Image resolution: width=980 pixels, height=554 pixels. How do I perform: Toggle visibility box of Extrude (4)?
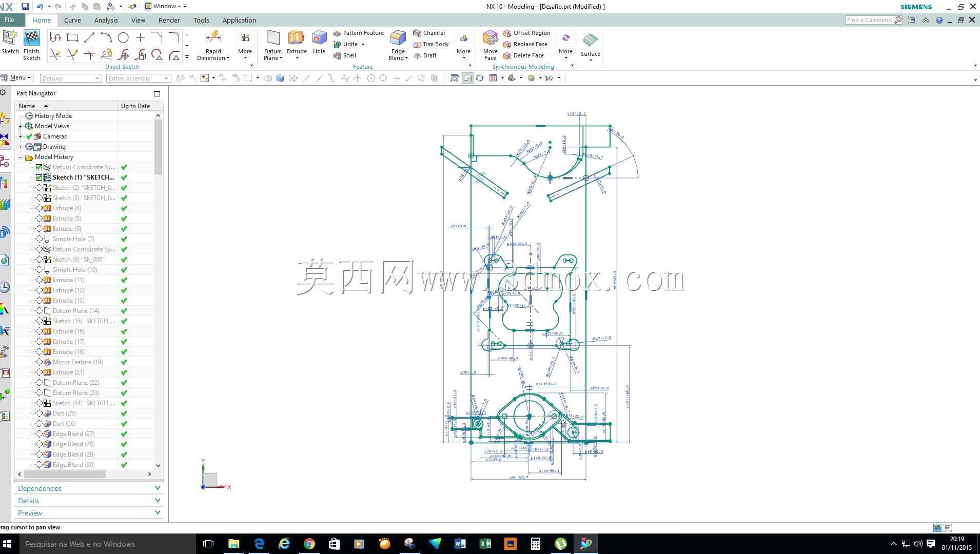39,208
